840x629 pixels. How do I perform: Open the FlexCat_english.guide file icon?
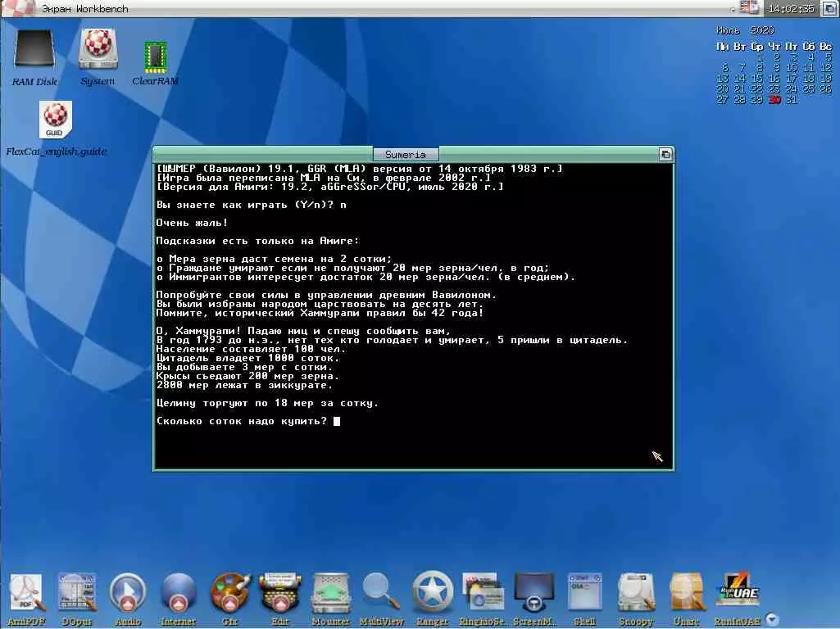coord(56,120)
